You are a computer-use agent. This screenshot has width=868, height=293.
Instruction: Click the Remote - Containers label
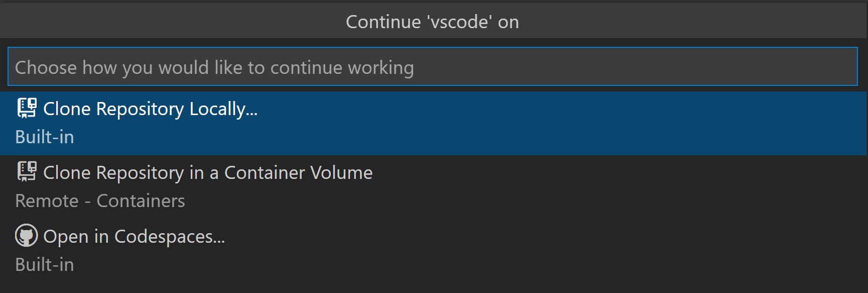99,201
